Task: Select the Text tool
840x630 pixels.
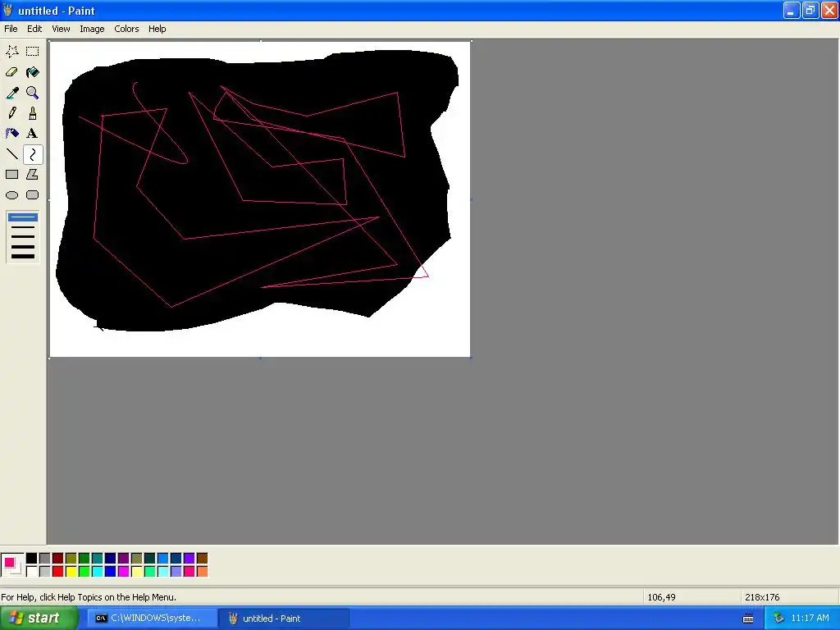Action: 33,134
